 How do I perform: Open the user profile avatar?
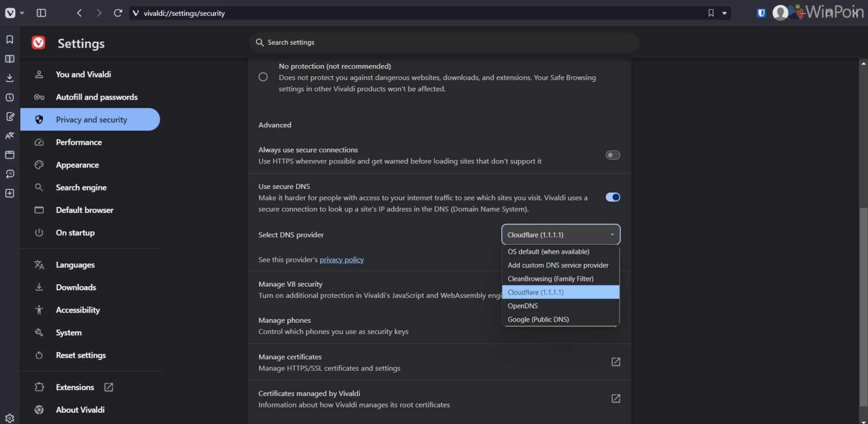coord(780,12)
